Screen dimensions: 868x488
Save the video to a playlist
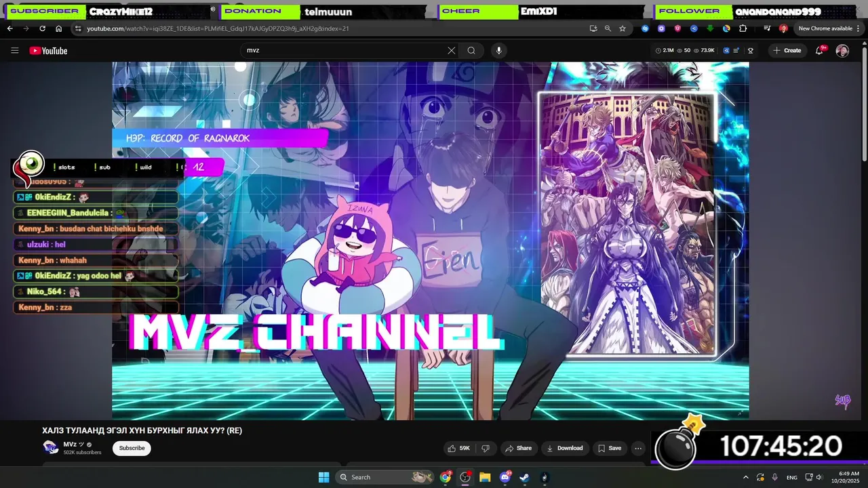point(609,448)
